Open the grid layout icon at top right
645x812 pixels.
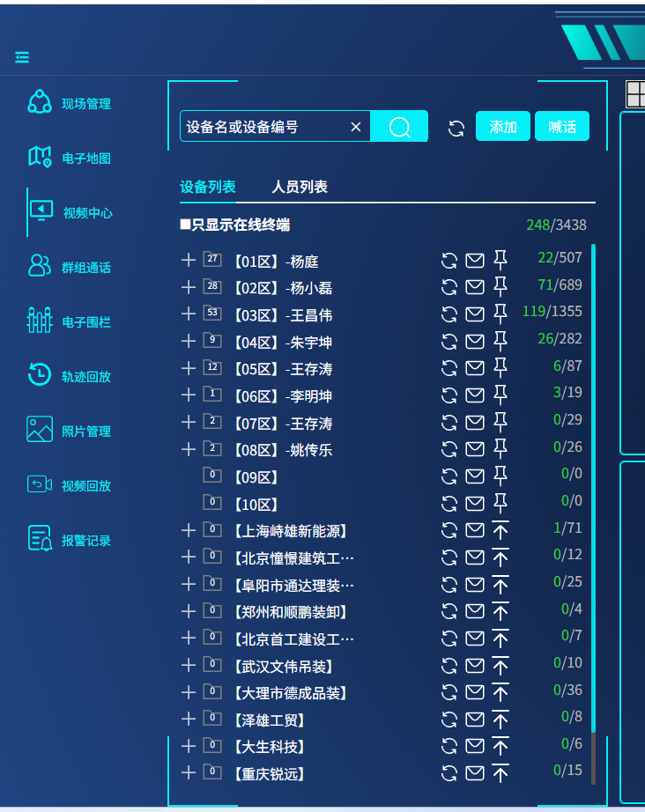[635, 92]
